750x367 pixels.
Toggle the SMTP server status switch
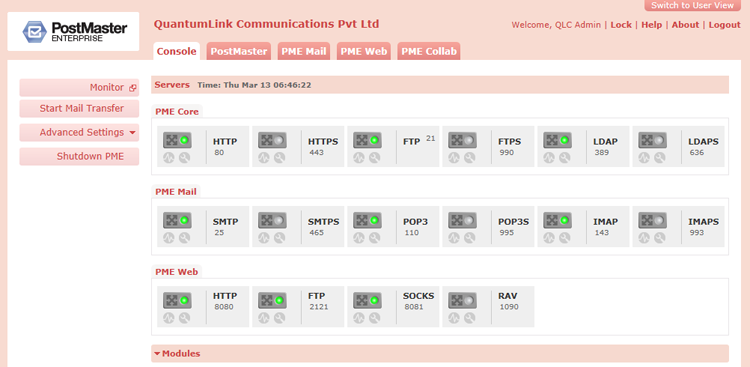point(177,221)
